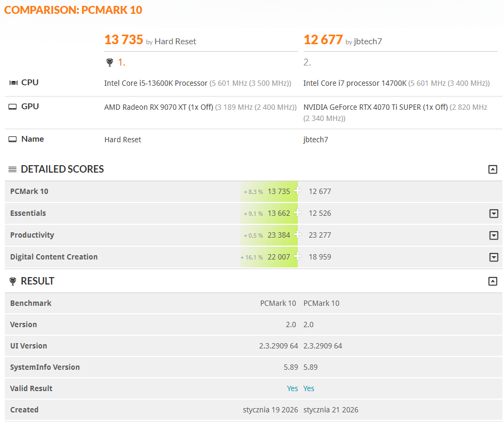Open the 13 735 score result

(124, 40)
